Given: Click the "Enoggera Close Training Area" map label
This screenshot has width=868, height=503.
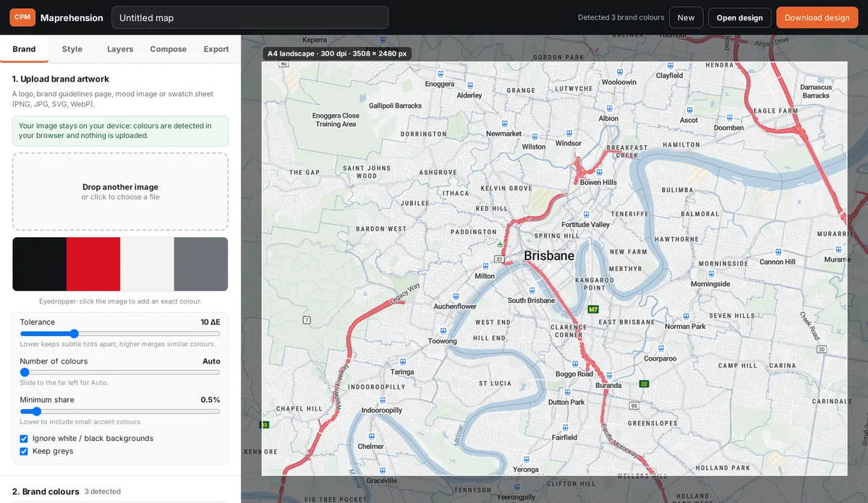Looking at the screenshot, I should (x=336, y=120).
